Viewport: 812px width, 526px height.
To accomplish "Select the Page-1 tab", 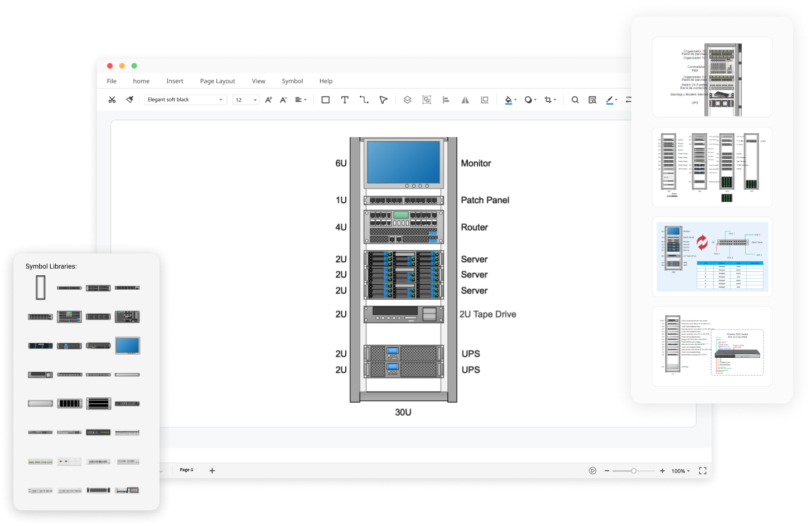I will (x=186, y=470).
